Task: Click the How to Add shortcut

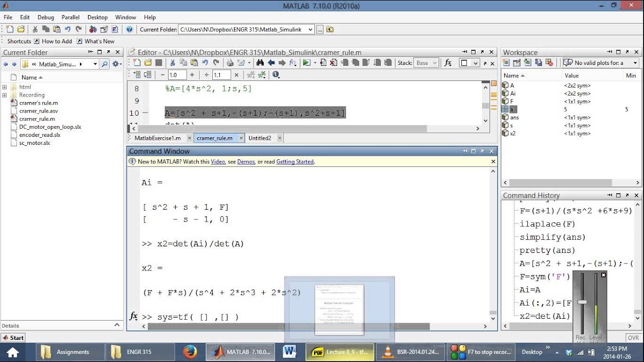Action: (52, 41)
